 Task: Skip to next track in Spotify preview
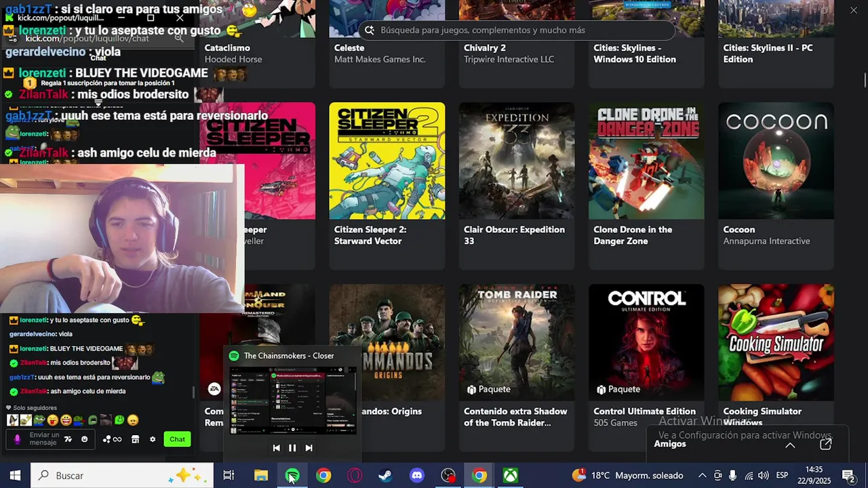pos(309,448)
